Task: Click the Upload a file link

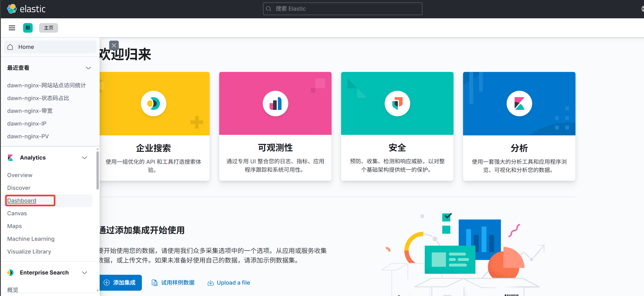Action: click(x=233, y=283)
